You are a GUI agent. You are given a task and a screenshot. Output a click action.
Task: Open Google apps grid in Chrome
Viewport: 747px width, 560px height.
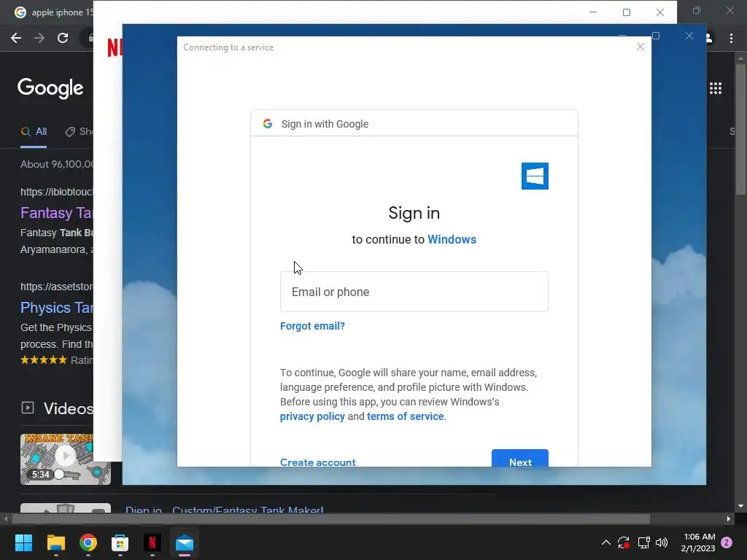pyautogui.click(x=716, y=88)
